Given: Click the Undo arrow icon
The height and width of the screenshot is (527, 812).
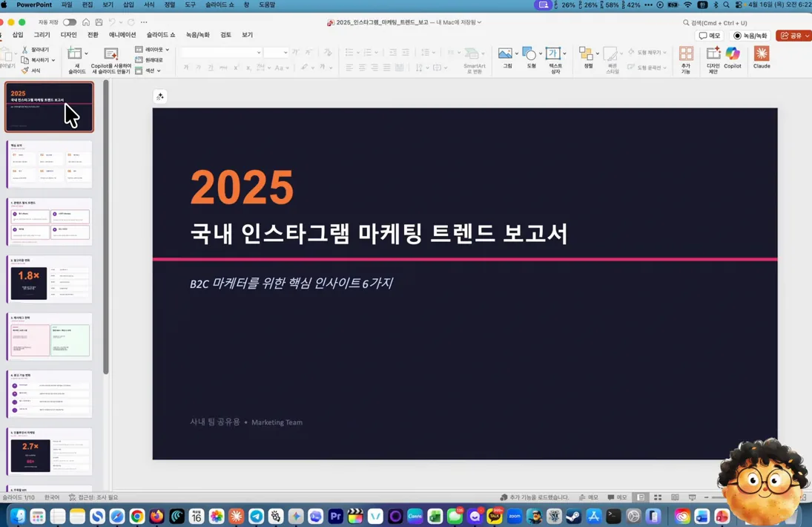Looking at the screenshot, I should coord(112,22).
